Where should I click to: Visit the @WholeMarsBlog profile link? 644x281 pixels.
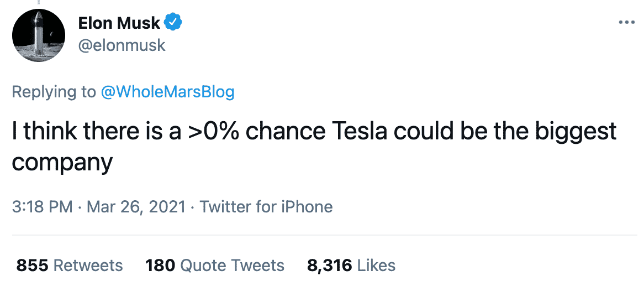(167, 91)
